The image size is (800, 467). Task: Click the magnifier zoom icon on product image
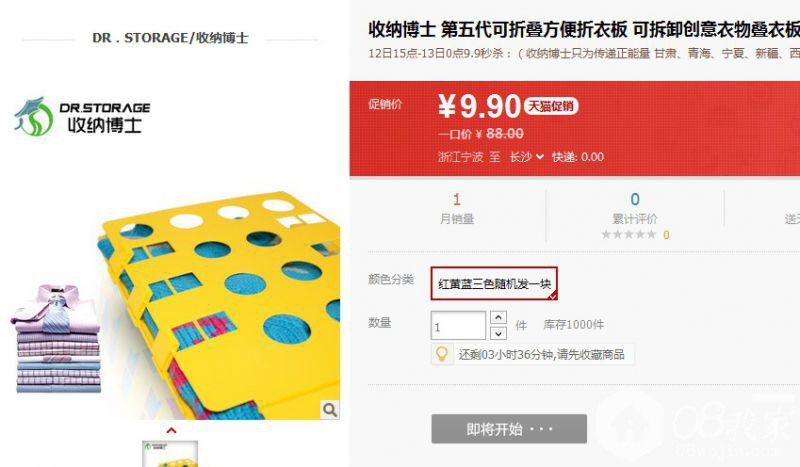coord(330,409)
